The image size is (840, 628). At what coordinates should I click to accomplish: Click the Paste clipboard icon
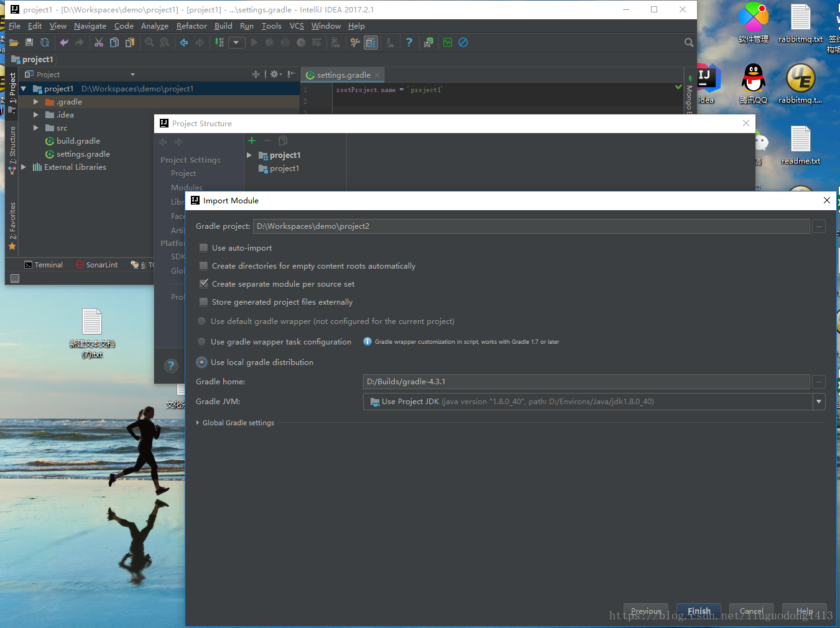(x=130, y=42)
